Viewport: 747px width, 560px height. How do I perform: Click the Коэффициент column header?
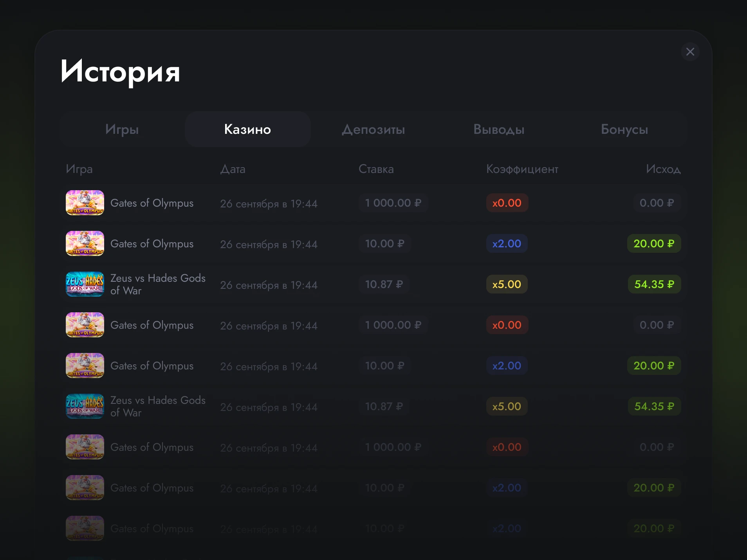pos(522,169)
